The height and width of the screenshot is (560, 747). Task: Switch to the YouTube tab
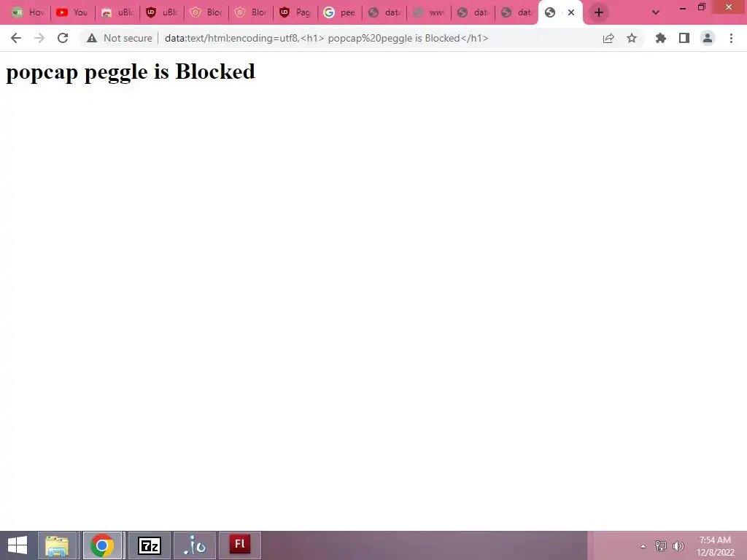pos(72,12)
